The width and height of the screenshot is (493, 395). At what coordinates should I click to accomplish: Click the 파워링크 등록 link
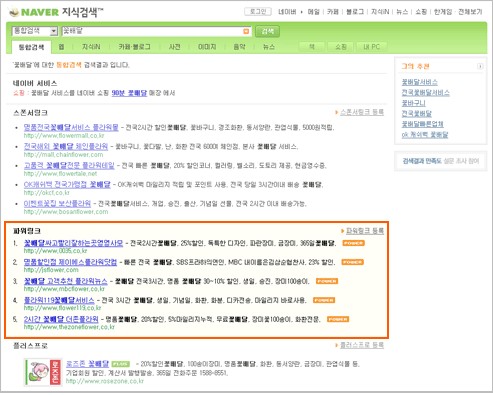365,231
